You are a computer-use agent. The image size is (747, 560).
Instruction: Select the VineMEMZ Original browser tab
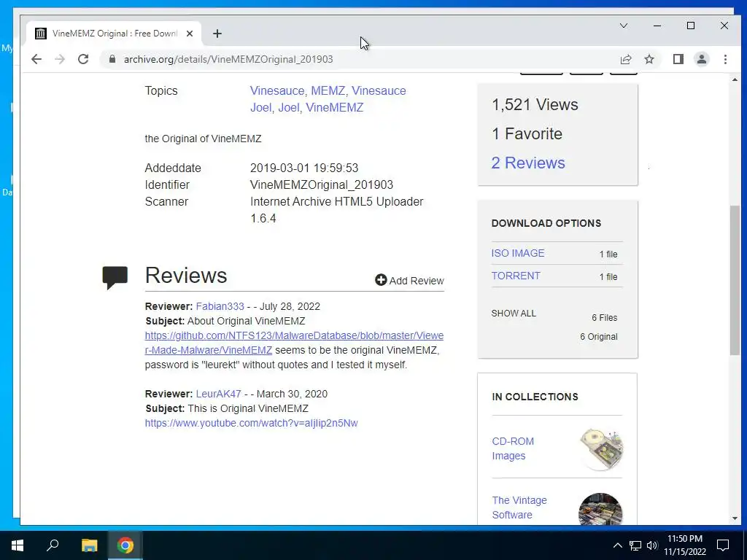(x=115, y=34)
